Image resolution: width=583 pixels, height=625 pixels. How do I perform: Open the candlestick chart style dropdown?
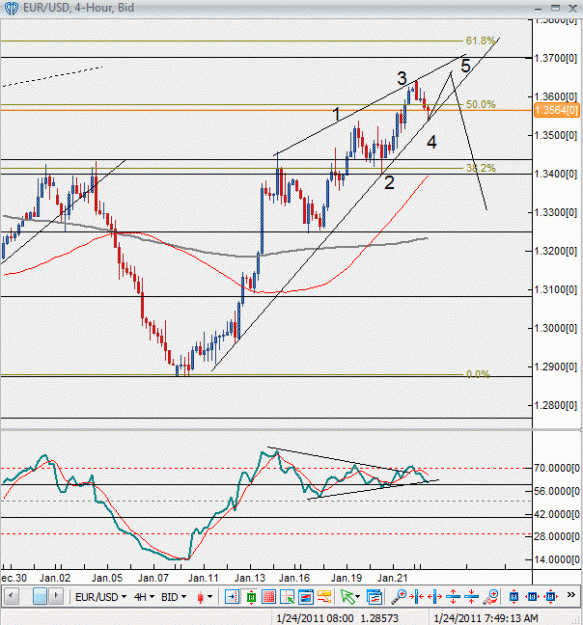pyautogui.click(x=205, y=597)
